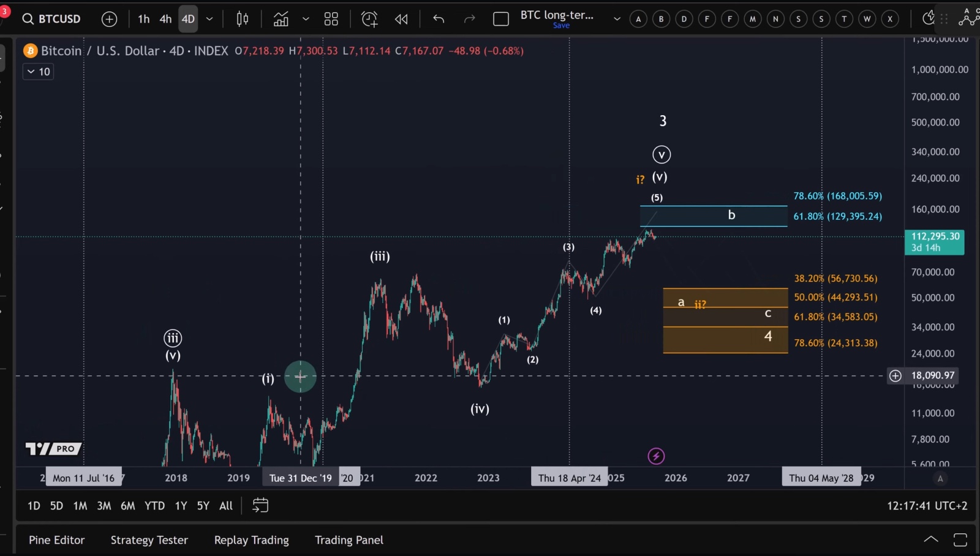Viewport: 980px width, 556px height.
Task: Expand the BTC long-term layout dropdown
Action: pyautogui.click(x=617, y=19)
